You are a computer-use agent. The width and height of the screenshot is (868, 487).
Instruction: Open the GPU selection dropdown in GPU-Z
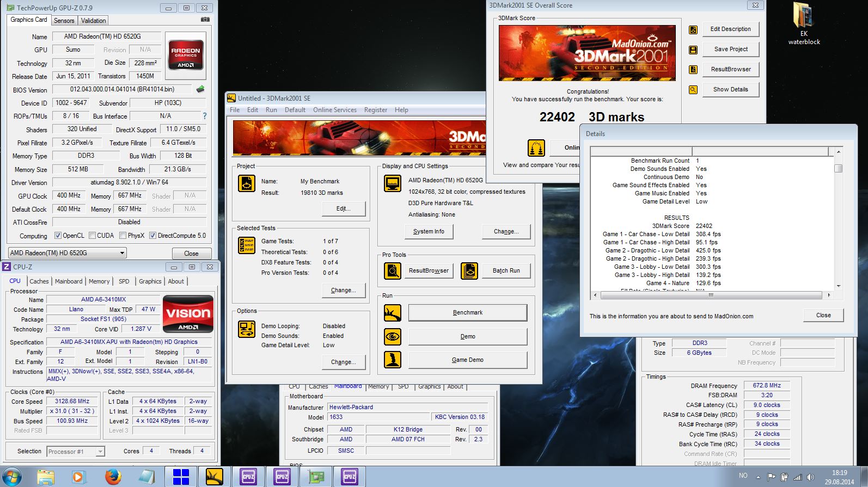[68, 253]
